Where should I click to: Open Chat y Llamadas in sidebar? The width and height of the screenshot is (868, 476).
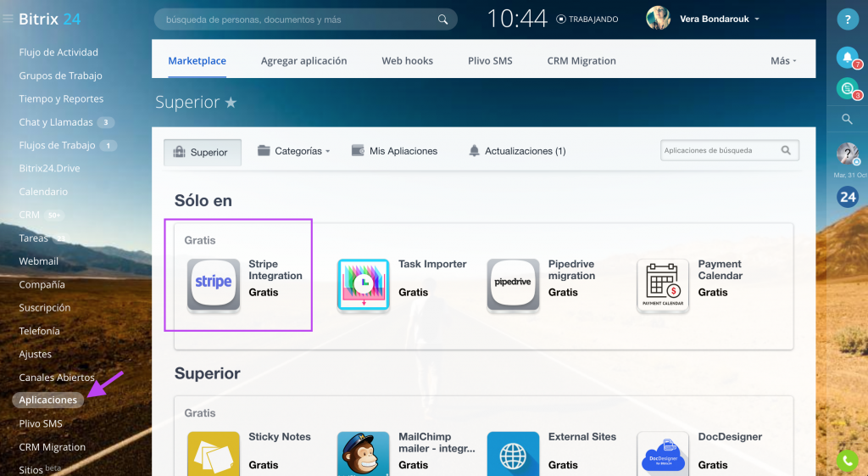(x=56, y=122)
